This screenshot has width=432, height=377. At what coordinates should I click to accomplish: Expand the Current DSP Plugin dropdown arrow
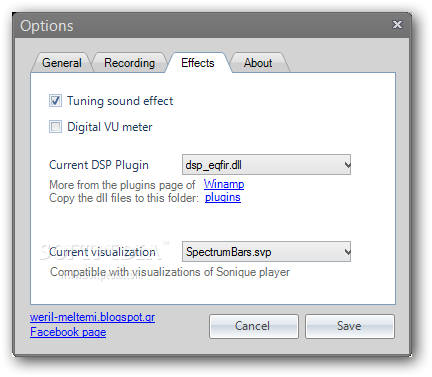[x=347, y=165]
